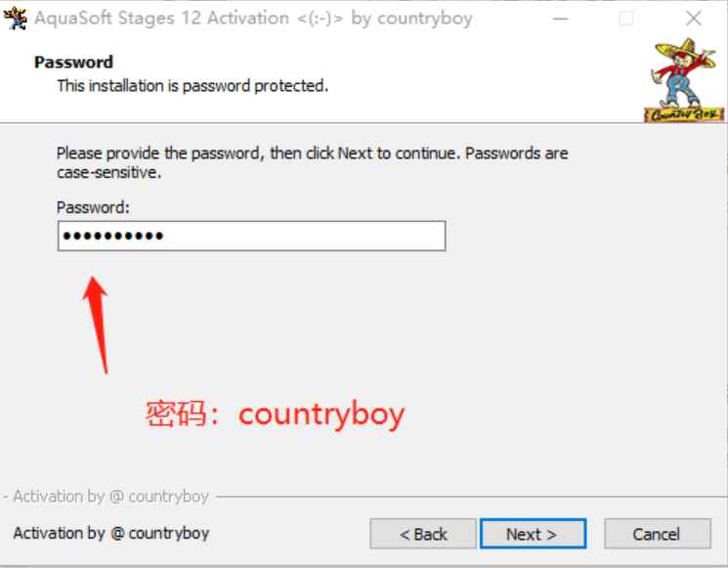Click the Country Boy banner under mascot
The height and width of the screenshot is (568, 728).
pyautogui.click(x=684, y=114)
